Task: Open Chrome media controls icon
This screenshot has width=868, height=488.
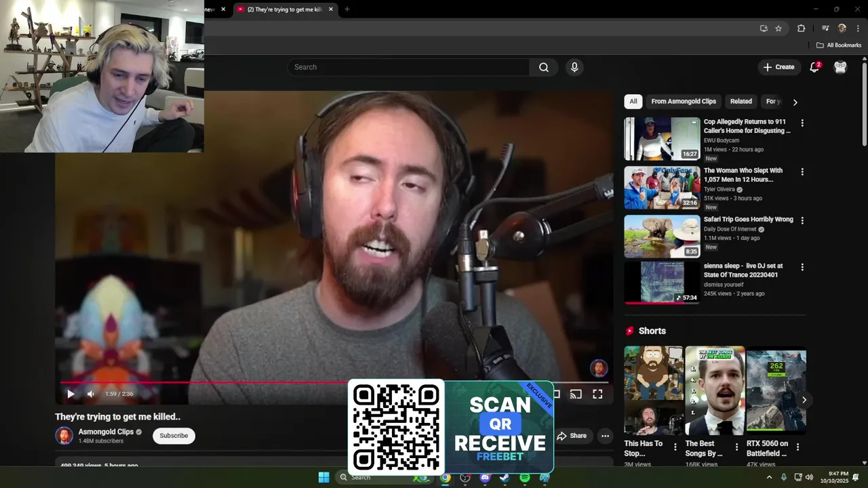Action: tap(825, 28)
